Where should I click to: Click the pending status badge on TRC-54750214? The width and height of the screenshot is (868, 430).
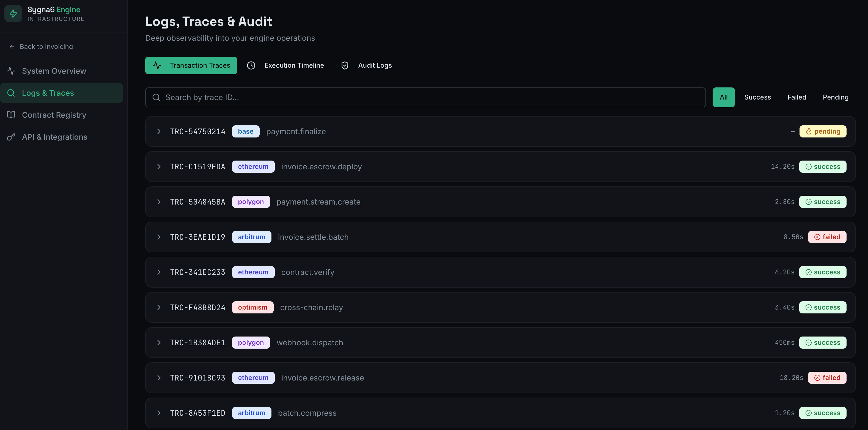[x=823, y=131]
